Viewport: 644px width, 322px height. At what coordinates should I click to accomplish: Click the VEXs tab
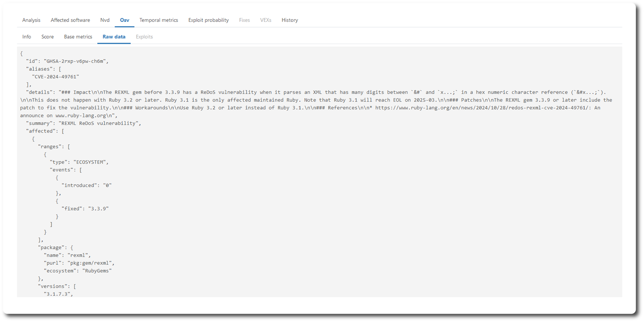pos(265,20)
